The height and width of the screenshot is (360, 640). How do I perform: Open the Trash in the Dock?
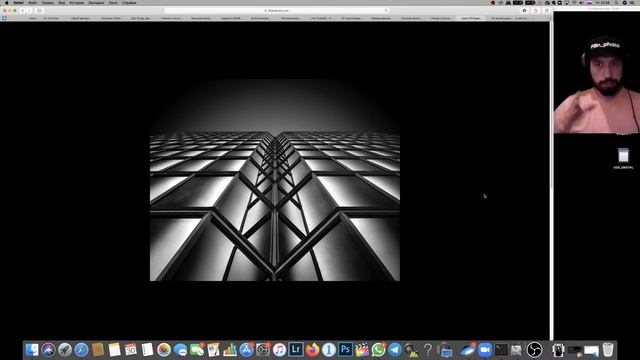click(x=608, y=350)
